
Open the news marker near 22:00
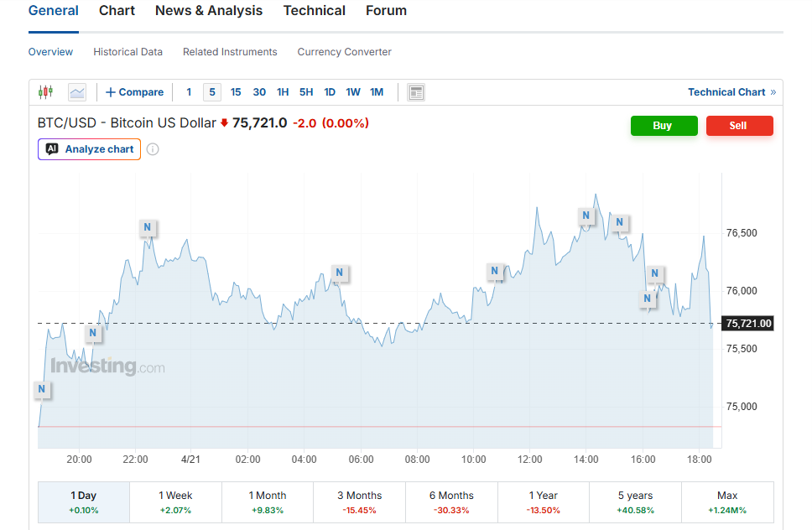click(x=148, y=227)
